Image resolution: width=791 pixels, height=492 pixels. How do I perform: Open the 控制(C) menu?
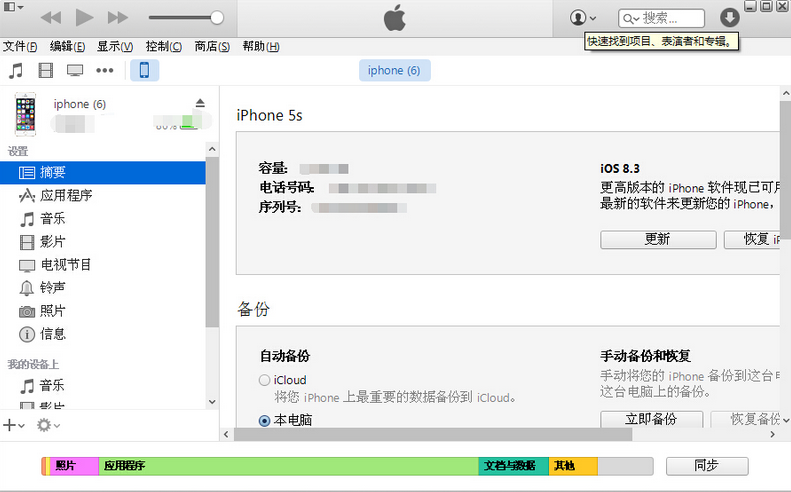[x=163, y=46]
